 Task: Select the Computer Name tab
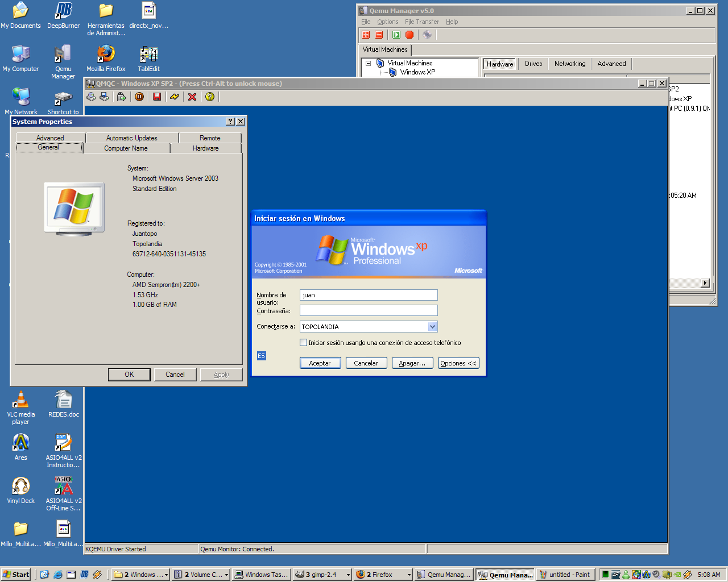coord(126,148)
